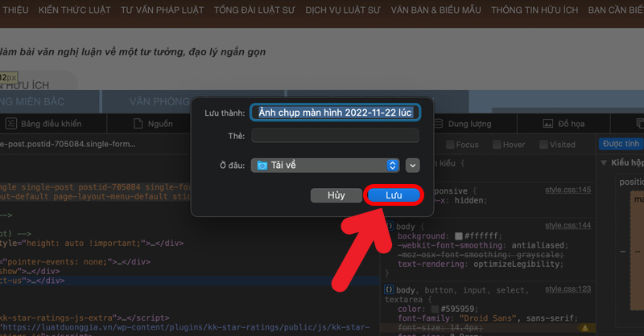Open TỔNG ĐÀI LUẬT SƯ menu
Viewport: 644px width, 336px height.
[x=254, y=10]
